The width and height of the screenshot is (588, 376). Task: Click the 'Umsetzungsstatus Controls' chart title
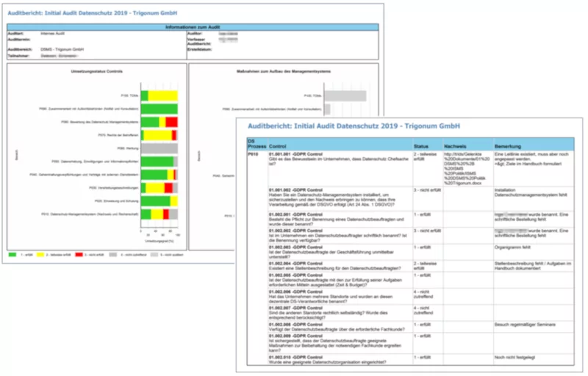(x=92, y=71)
